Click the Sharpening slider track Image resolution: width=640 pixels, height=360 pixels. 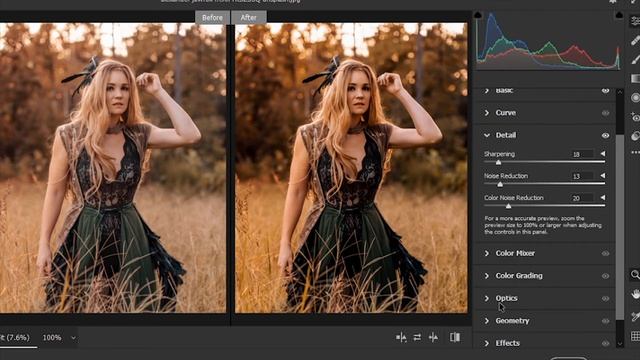coord(544,162)
